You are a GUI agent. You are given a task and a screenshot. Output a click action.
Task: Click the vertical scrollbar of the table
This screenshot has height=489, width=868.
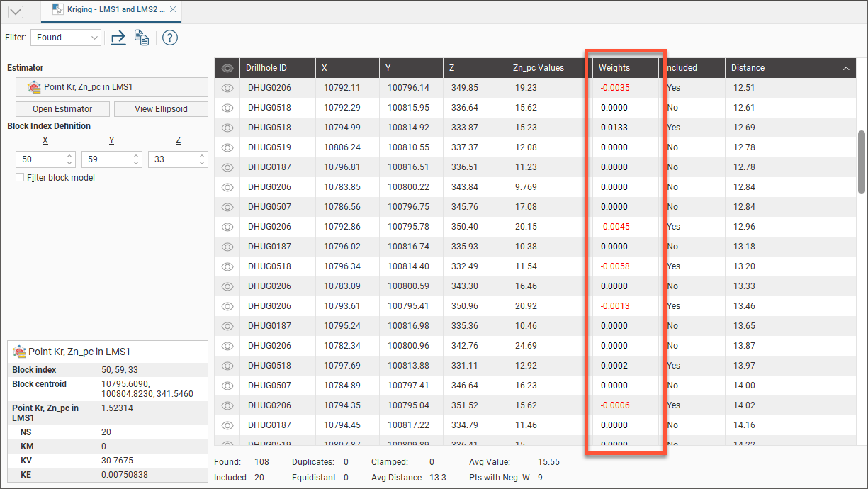coord(861,162)
